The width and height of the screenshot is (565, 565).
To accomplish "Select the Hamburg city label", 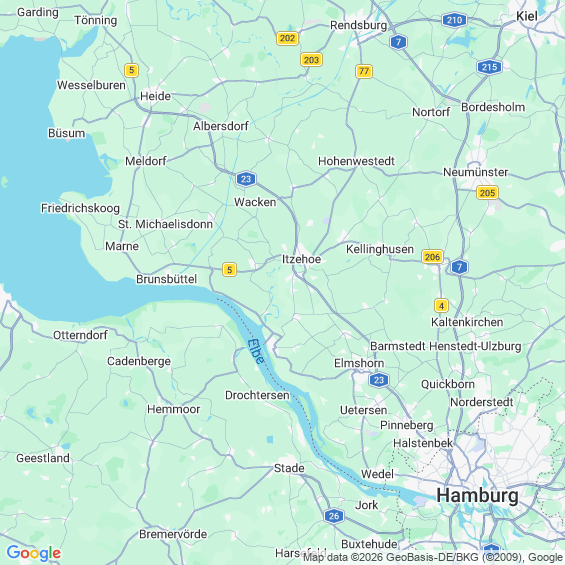I will tap(477, 495).
